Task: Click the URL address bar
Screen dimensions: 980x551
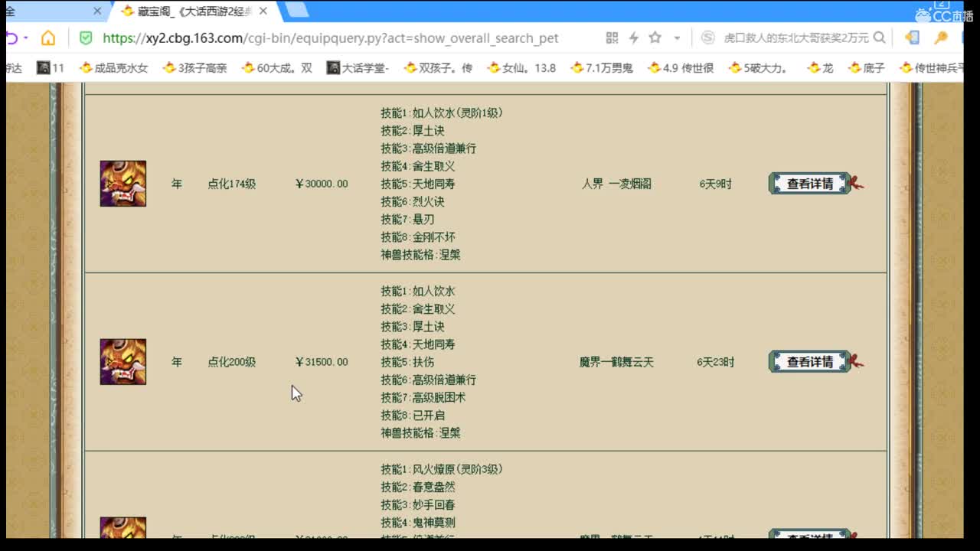Action: (x=330, y=38)
